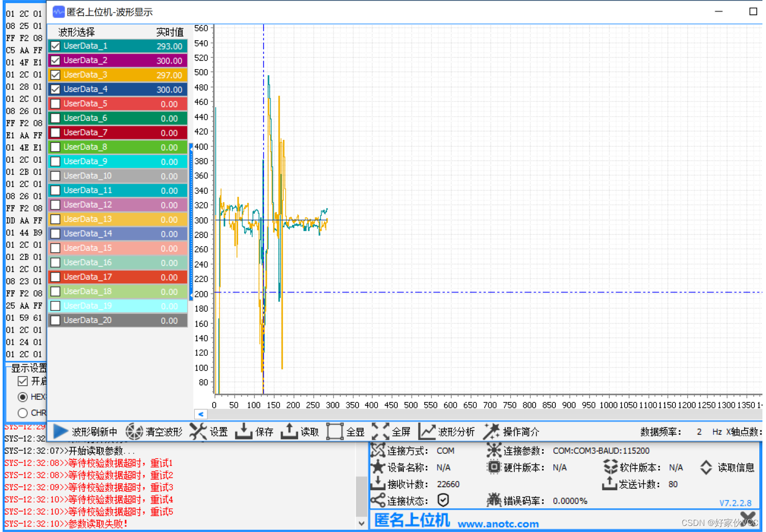This screenshot has width=766, height=532.
Task: Enable UserData_5 waveform checkbox
Action: click(55, 104)
